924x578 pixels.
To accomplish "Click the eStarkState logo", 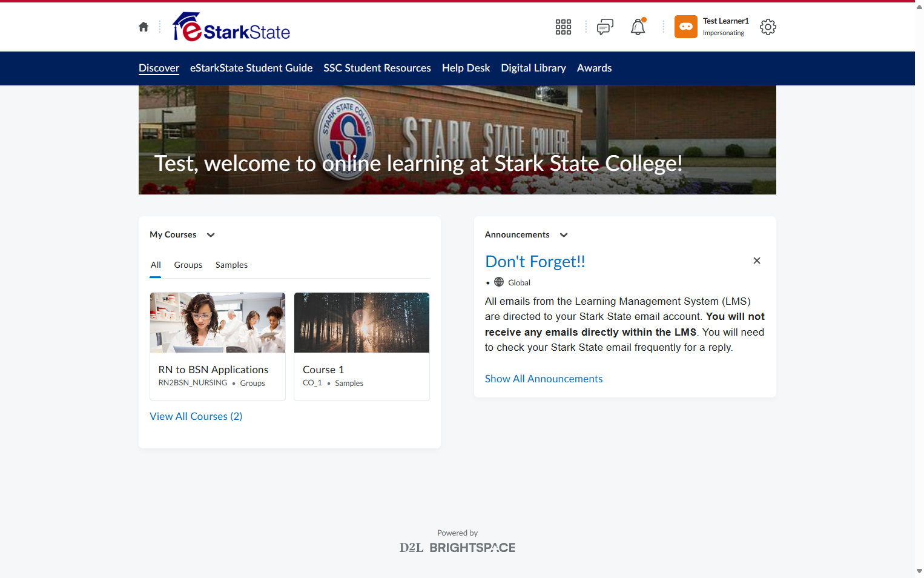I will [x=231, y=27].
